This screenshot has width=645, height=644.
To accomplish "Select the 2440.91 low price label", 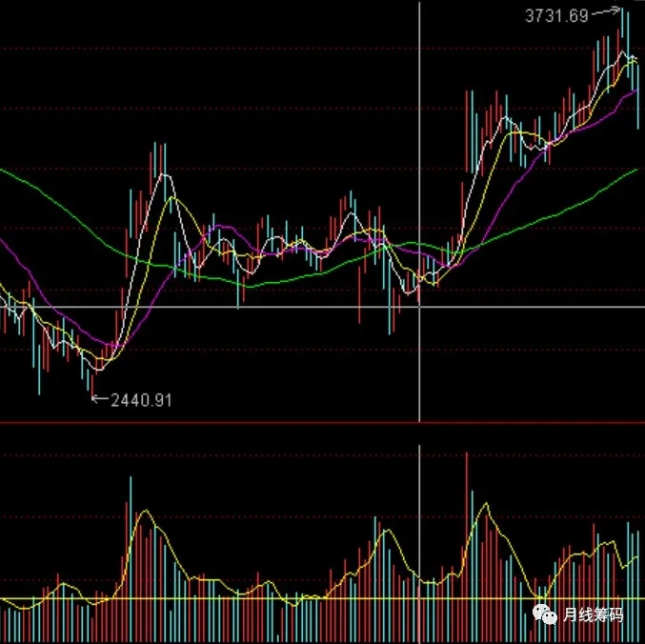I will (x=141, y=401).
